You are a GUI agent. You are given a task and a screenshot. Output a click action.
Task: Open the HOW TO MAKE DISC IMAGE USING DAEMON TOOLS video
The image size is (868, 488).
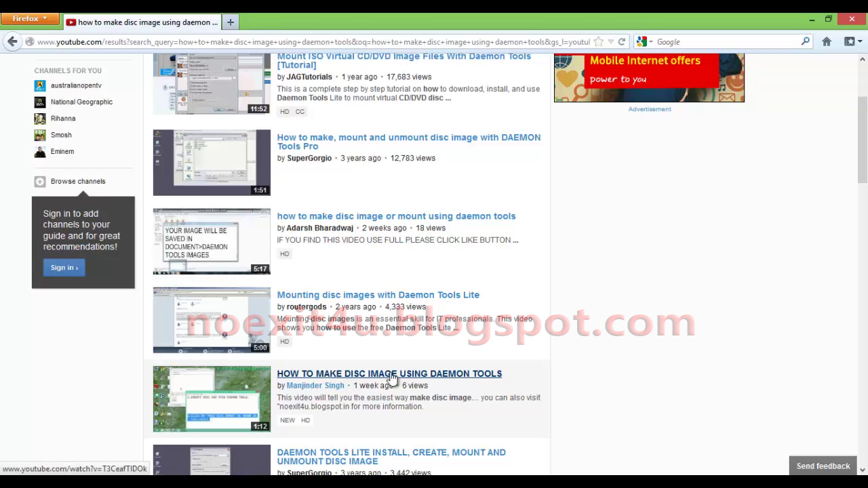[389, 373]
